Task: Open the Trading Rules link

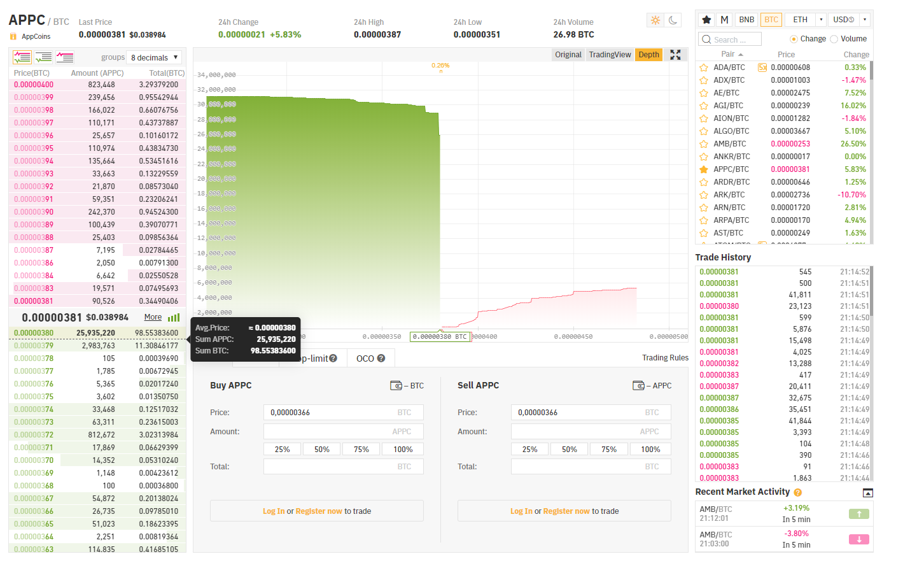Action: [665, 358]
